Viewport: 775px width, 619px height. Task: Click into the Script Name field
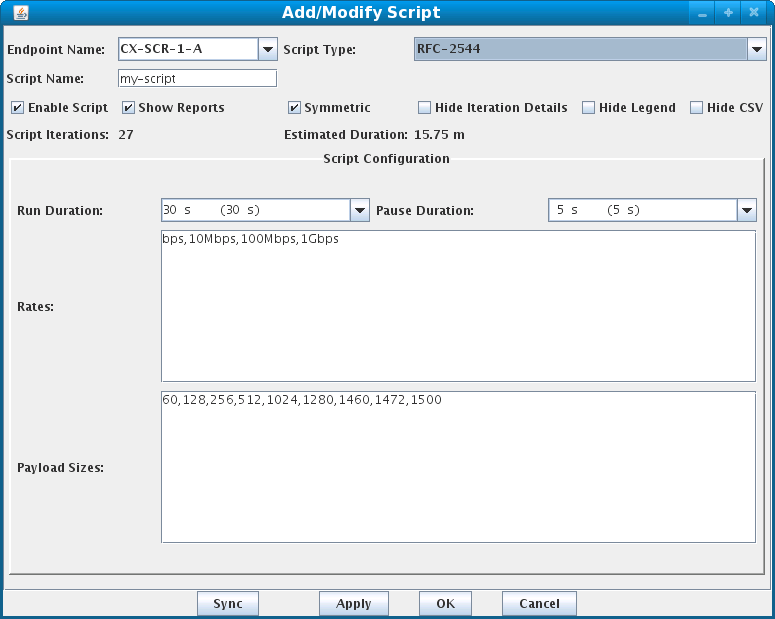tap(197, 79)
